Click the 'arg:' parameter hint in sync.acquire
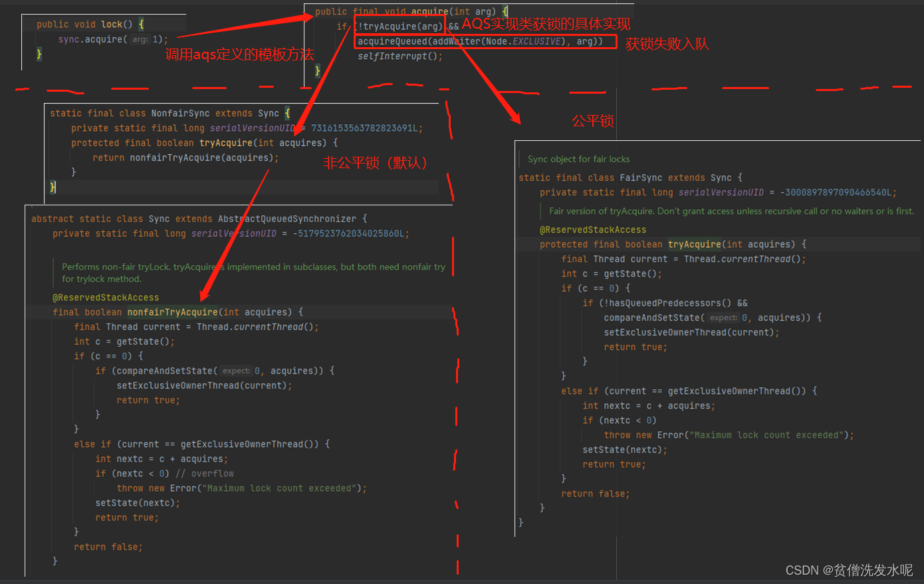 click(x=140, y=39)
